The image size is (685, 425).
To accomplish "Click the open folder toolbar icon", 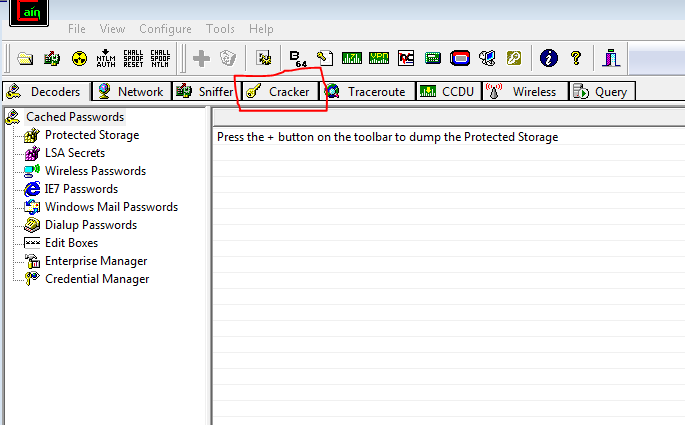I will point(25,58).
